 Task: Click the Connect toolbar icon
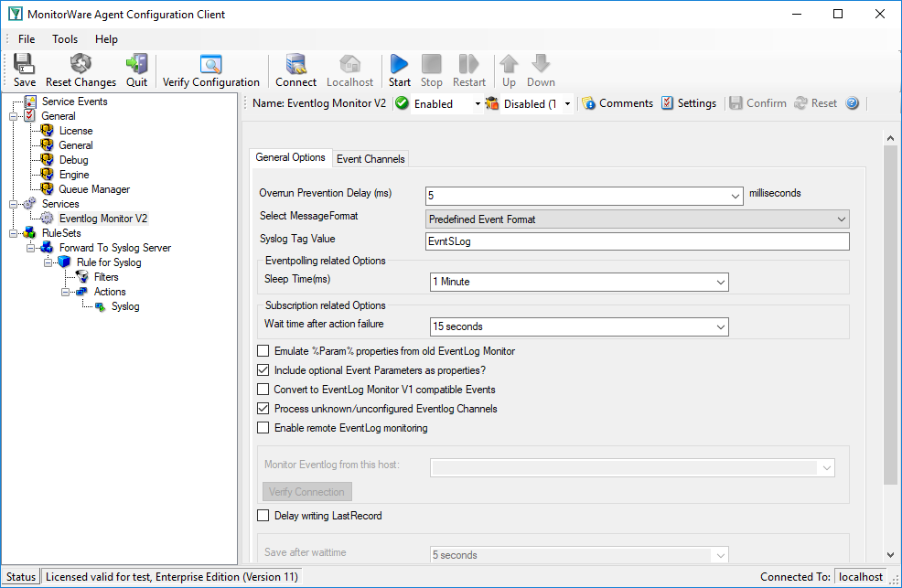click(x=295, y=70)
